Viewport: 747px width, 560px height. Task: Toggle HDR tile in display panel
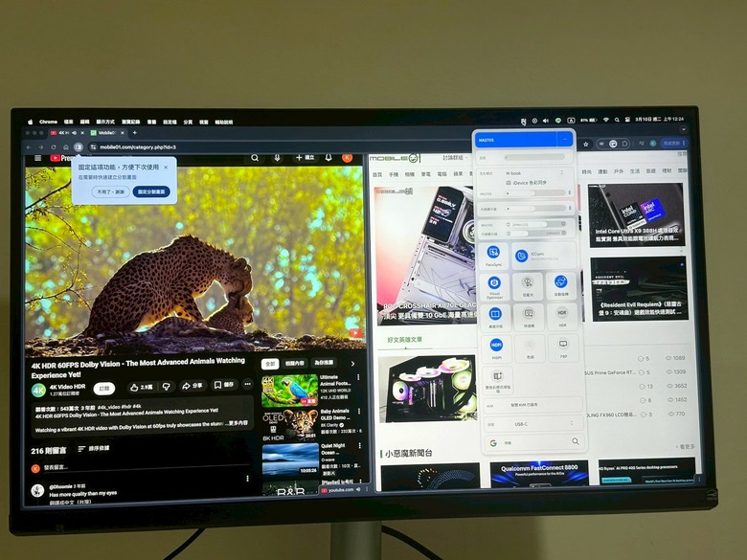[x=562, y=316]
